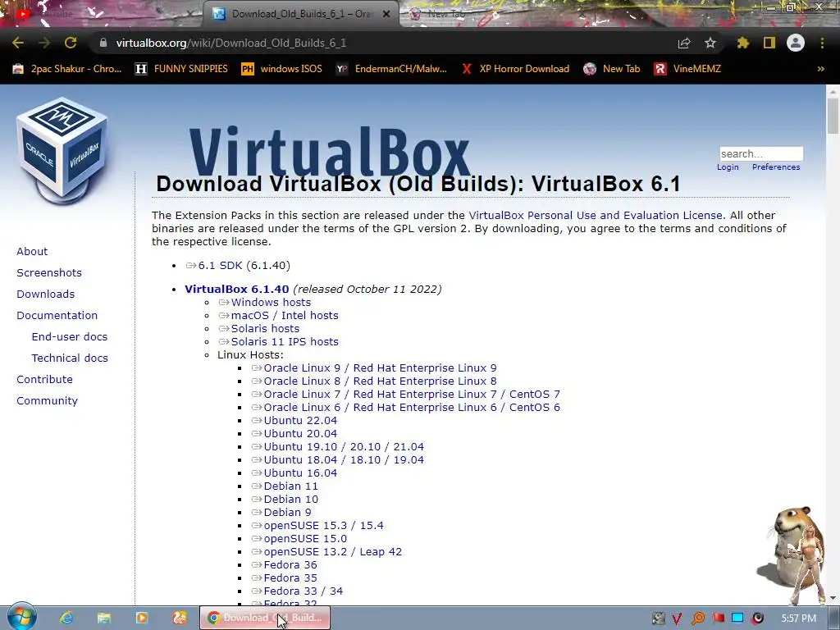The image size is (840, 630).
Task: Open the FUNNY SNIPPIES bookmark
Action: tap(181, 69)
